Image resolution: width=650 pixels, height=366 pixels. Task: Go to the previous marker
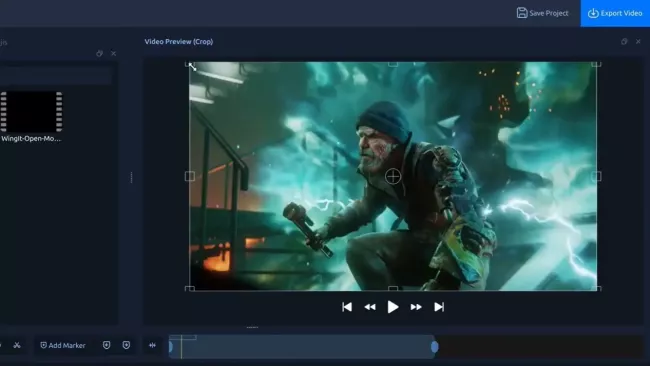pos(107,345)
